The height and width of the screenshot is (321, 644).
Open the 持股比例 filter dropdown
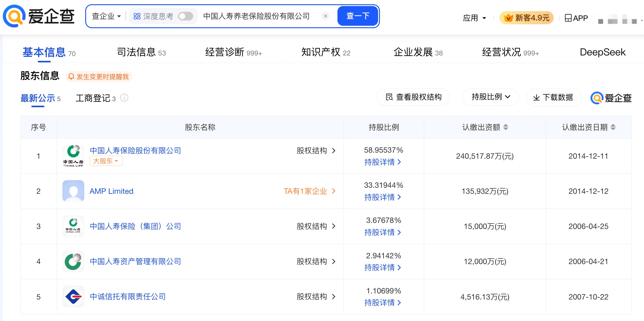click(x=491, y=97)
